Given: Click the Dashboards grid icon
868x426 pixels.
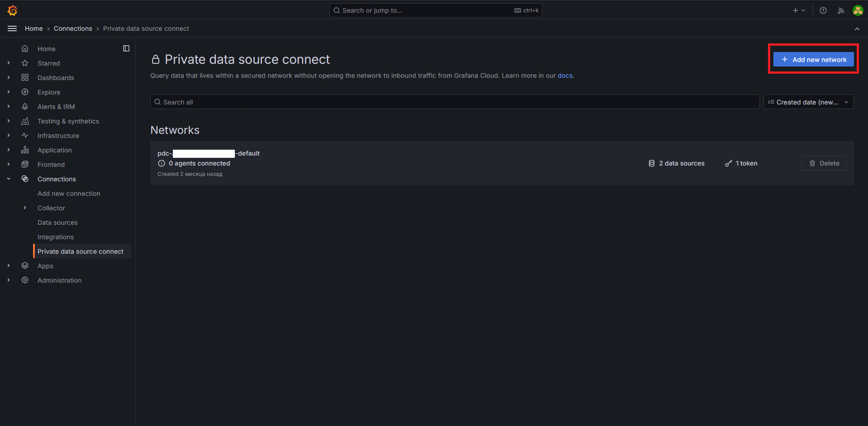Looking at the screenshot, I should [x=25, y=77].
